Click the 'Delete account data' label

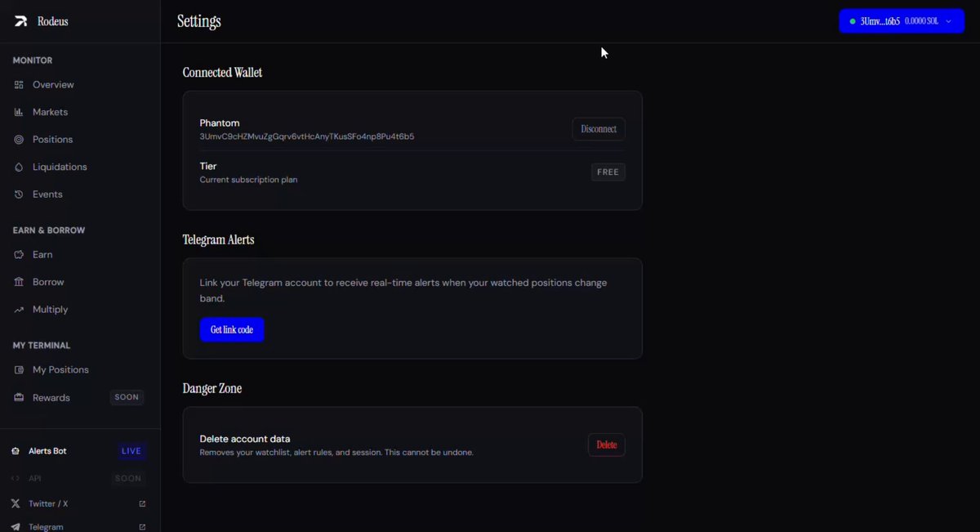(x=245, y=439)
